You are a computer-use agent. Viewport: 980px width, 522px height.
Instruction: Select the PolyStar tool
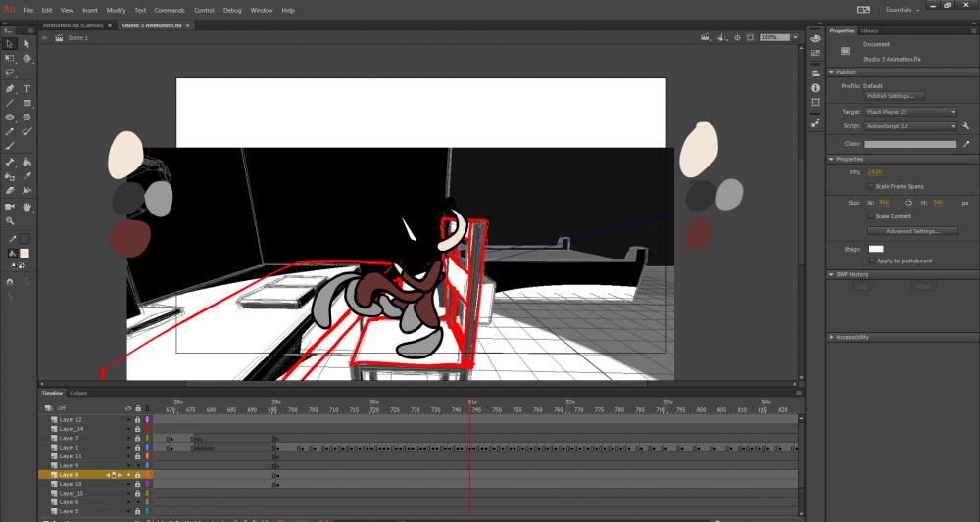coord(26,118)
